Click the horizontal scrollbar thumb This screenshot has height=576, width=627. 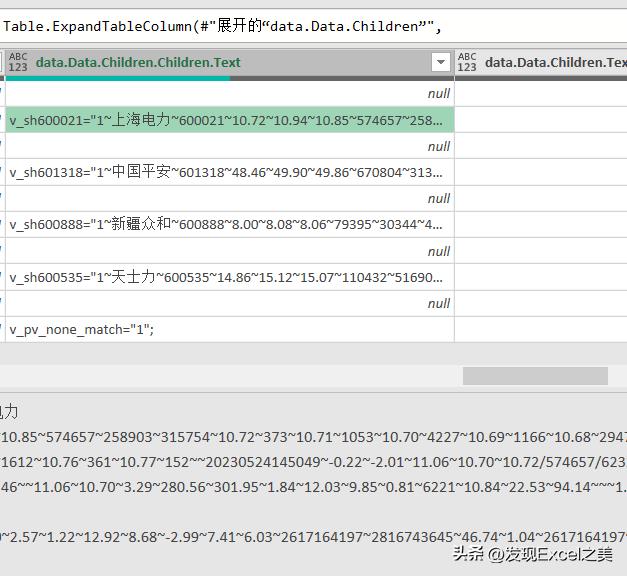[x=535, y=376]
